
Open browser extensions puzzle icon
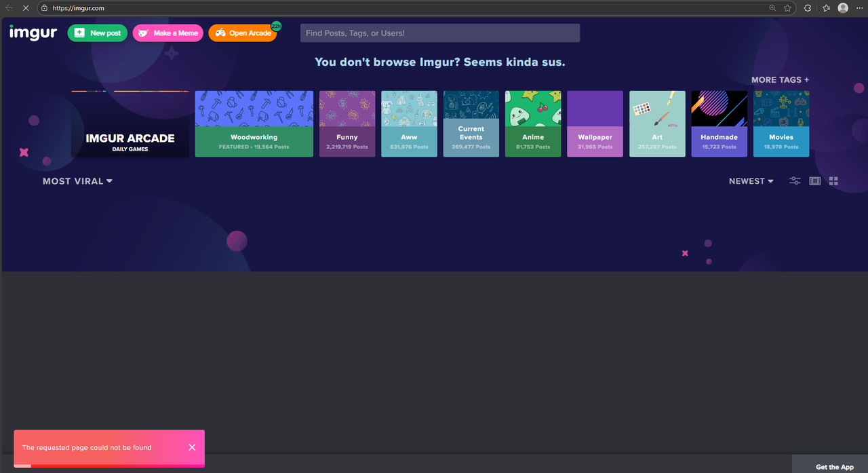click(808, 8)
